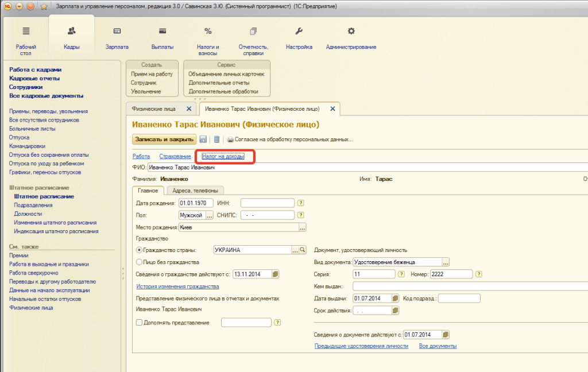Open calendar for citizenship date 13.11.2014
This screenshot has height=372, width=588.
[275, 274]
